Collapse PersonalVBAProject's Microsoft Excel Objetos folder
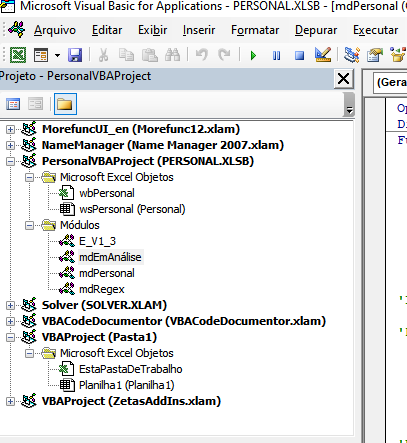407x443 pixels. tap(29, 177)
